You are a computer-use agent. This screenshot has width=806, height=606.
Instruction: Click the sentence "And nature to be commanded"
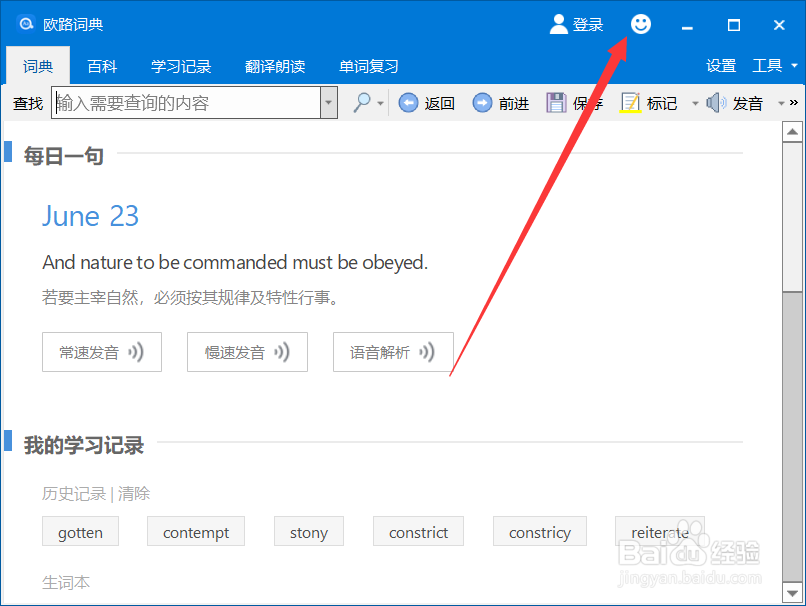[x=235, y=263]
